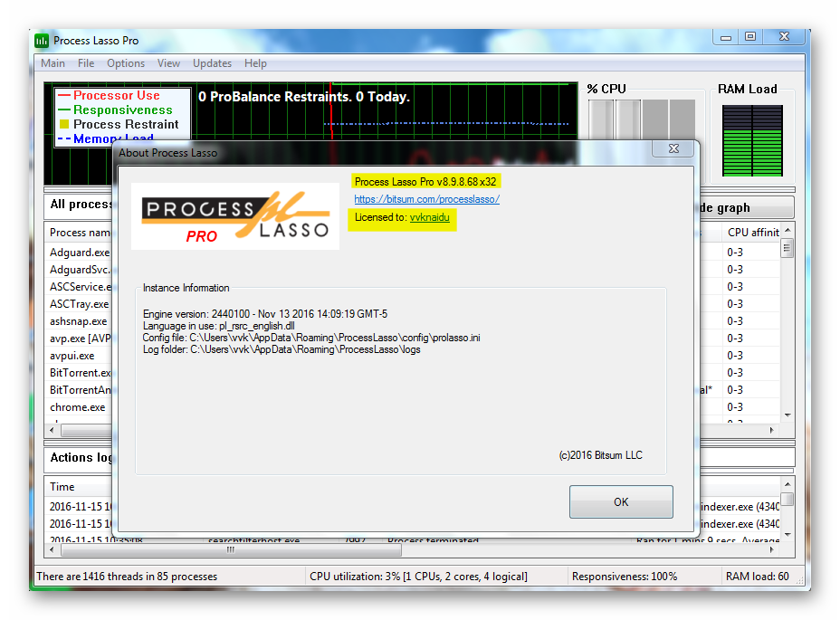Viewport: 840px width, 620px height.
Task: Click the vvknaidu license link
Action: pos(430,217)
